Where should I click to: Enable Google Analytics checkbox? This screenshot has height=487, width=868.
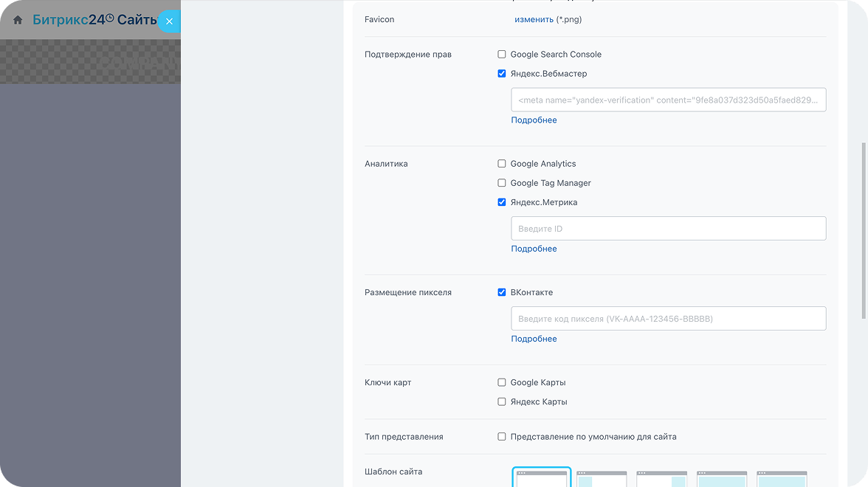click(502, 164)
